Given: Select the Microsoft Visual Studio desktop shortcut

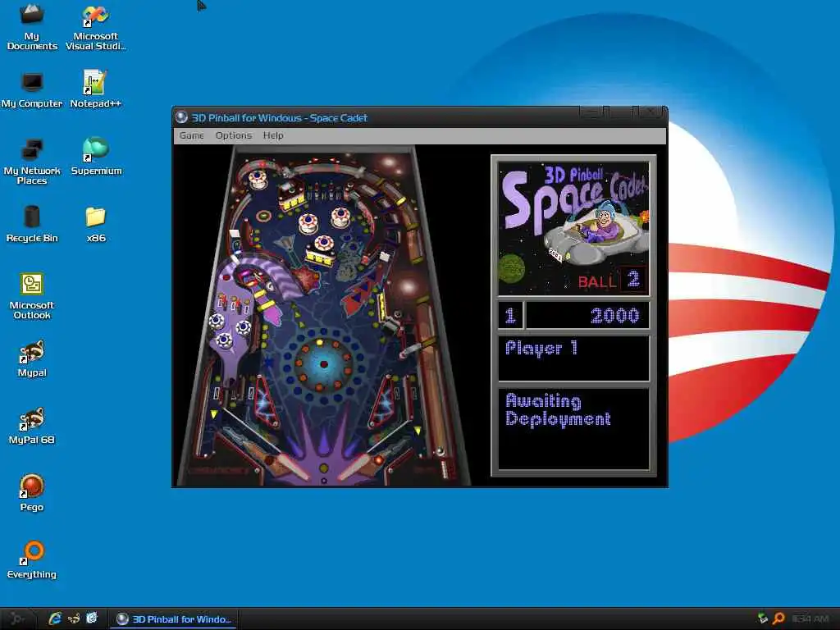Looking at the screenshot, I should coord(95,27).
